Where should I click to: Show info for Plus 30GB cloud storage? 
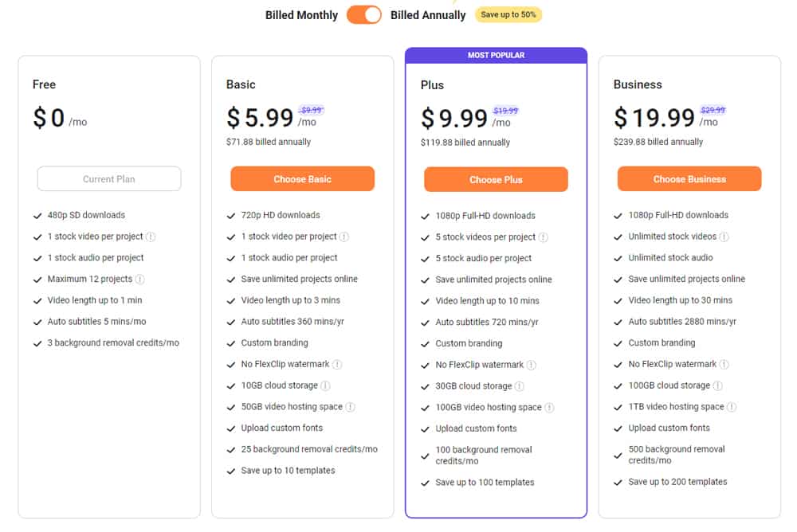tap(520, 386)
